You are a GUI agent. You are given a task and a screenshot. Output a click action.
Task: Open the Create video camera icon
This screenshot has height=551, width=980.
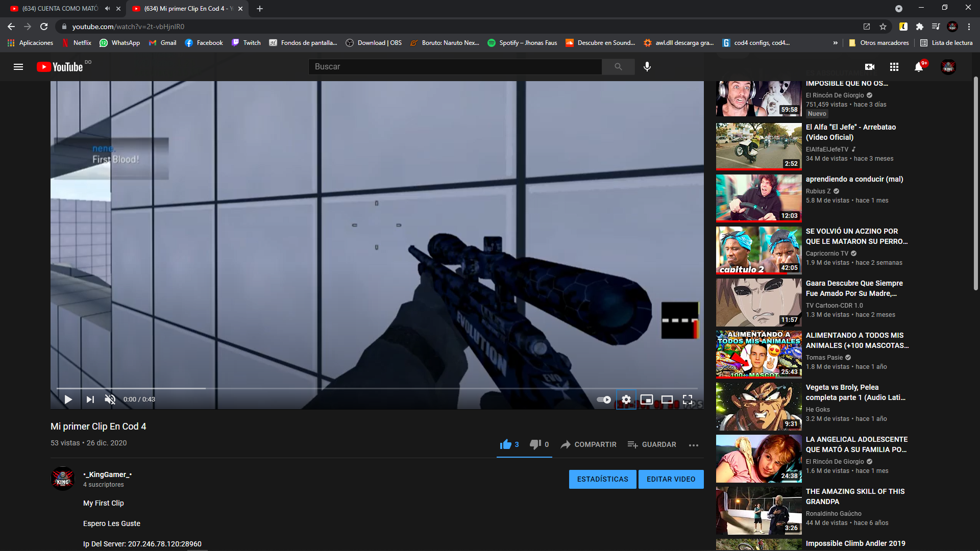(870, 67)
